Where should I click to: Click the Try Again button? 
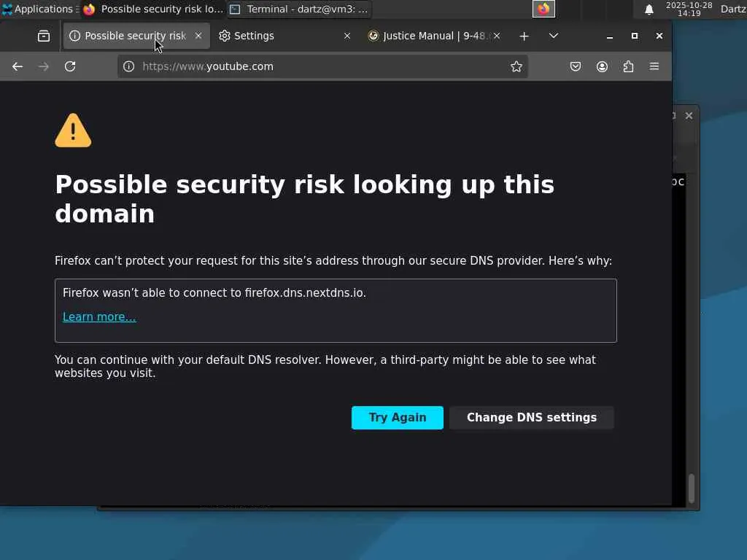(397, 418)
